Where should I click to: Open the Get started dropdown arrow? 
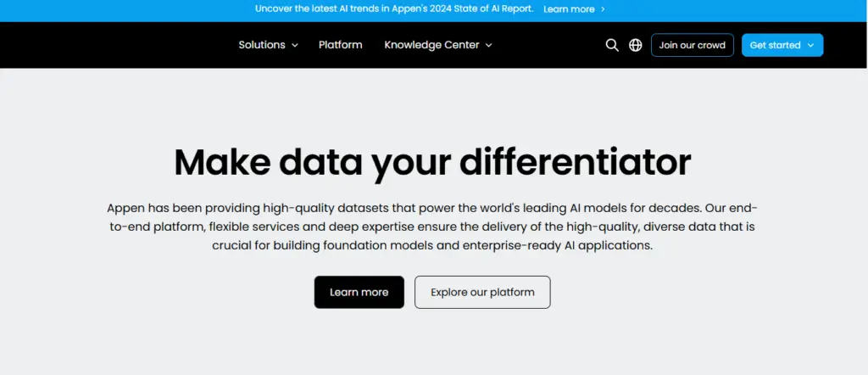[810, 45]
